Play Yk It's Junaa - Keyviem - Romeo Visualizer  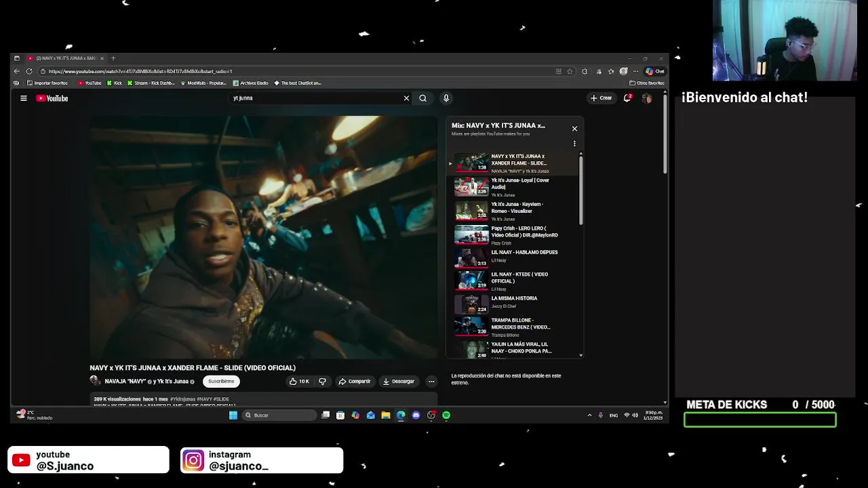pos(512,211)
